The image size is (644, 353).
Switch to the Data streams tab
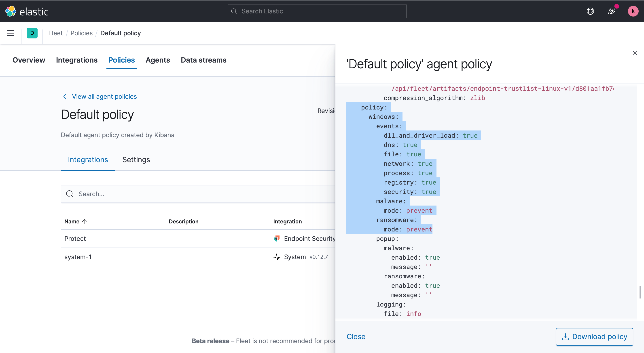(x=203, y=60)
